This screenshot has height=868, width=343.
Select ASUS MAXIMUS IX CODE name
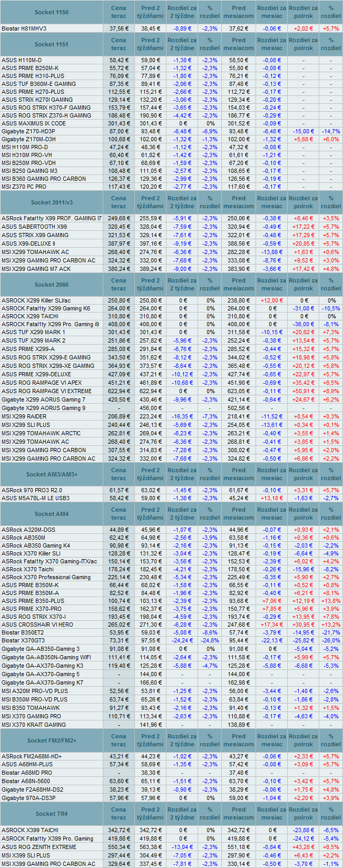(x=34, y=123)
